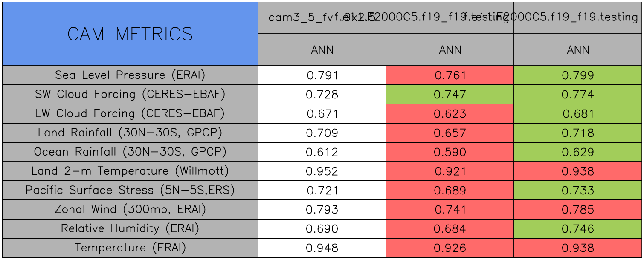This screenshot has height=260, width=644.
Task: Click the red cell showing 0.761
Action: click(x=450, y=75)
